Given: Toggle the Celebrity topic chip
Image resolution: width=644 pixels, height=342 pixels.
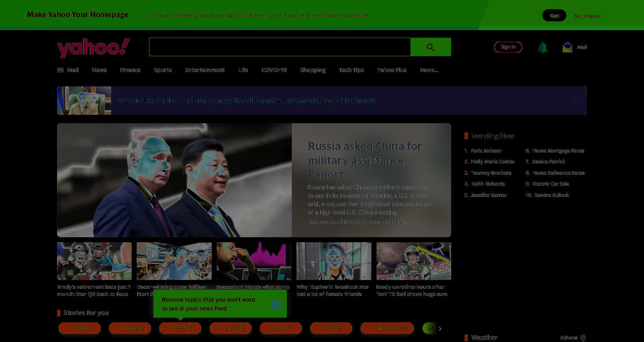Looking at the screenshot, I should click(180, 328).
